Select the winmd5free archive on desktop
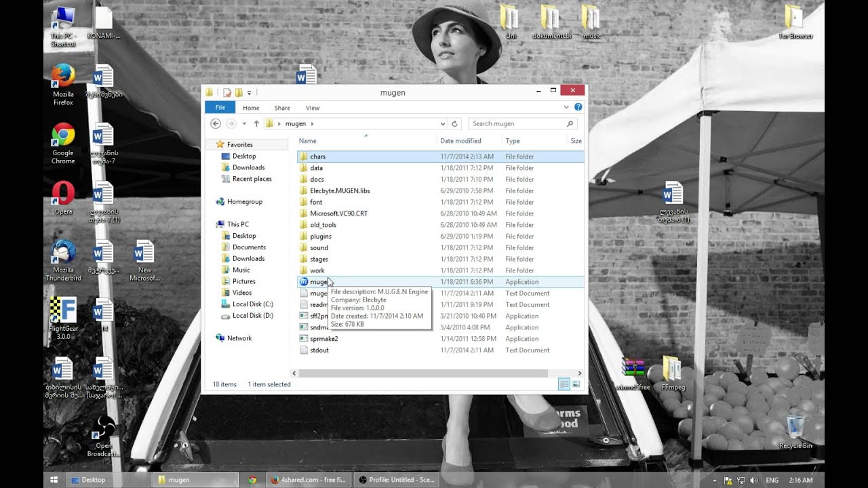The image size is (868, 488). coord(635,373)
